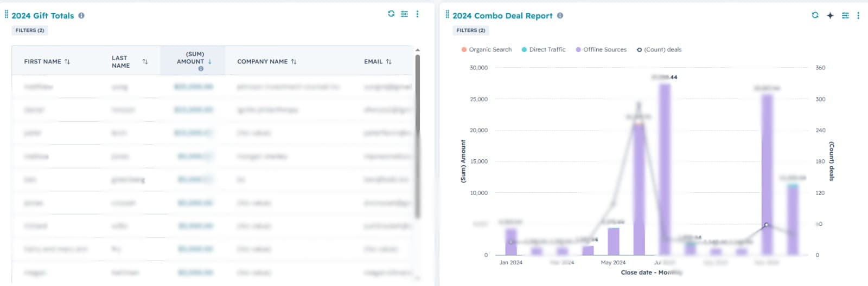The height and width of the screenshot is (286, 868).
Task: Open filter settings icon on Combo Deal Report
Action: pos(845,15)
